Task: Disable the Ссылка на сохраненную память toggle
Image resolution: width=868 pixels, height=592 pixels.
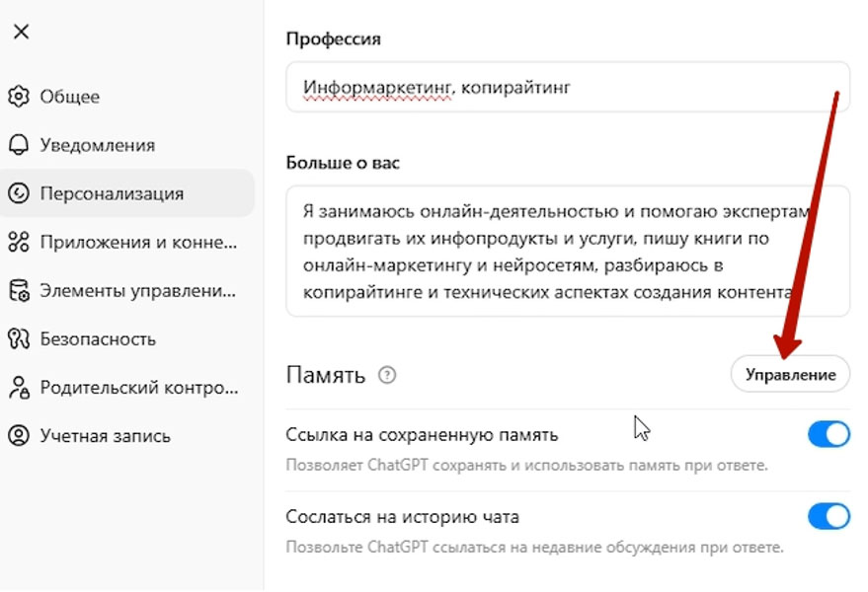Action: click(x=828, y=434)
